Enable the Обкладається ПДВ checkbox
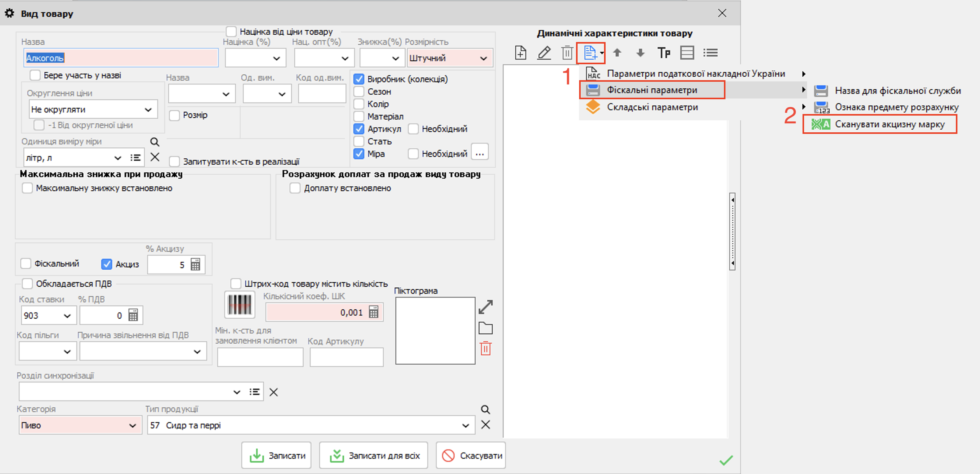The height and width of the screenshot is (474, 980). click(27, 284)
